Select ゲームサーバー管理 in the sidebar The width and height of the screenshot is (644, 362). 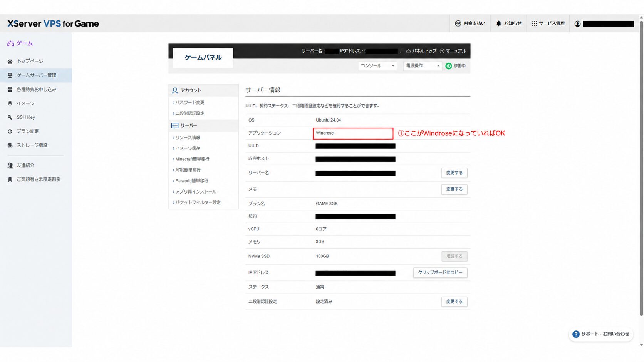click(x=36, y=75)
